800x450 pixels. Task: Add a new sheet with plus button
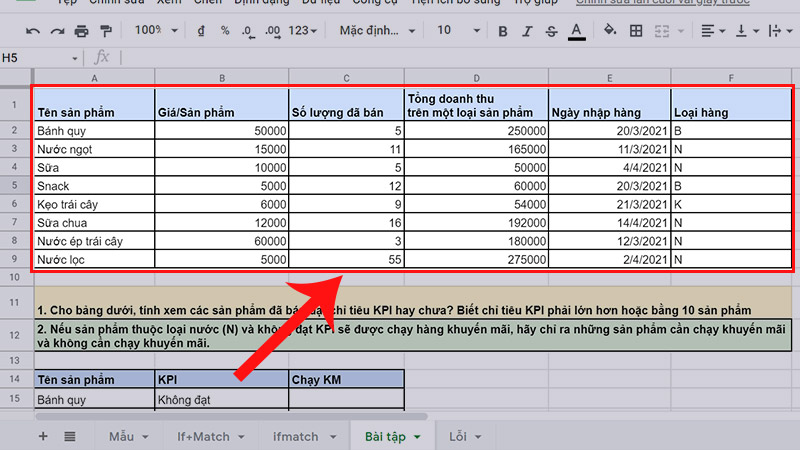[42, 437]
